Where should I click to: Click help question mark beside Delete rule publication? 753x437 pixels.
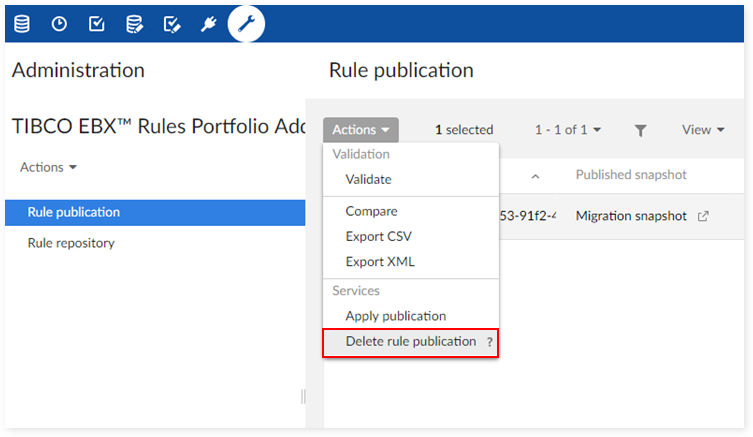(489, 342)
